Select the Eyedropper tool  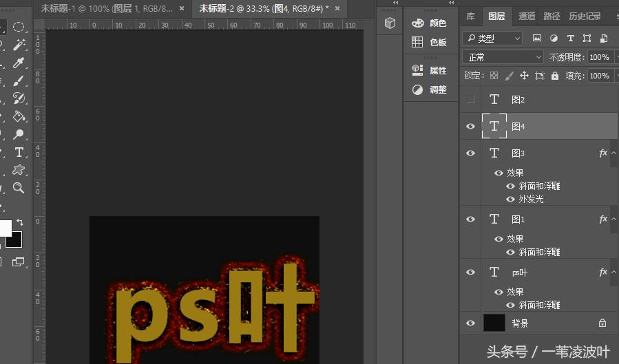(19, 63)
